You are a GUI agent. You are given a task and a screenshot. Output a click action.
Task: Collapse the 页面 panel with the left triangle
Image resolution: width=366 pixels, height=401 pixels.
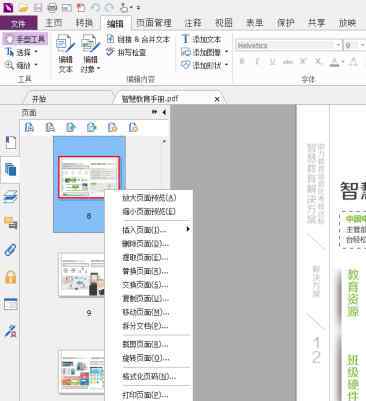tap(164, 112)
